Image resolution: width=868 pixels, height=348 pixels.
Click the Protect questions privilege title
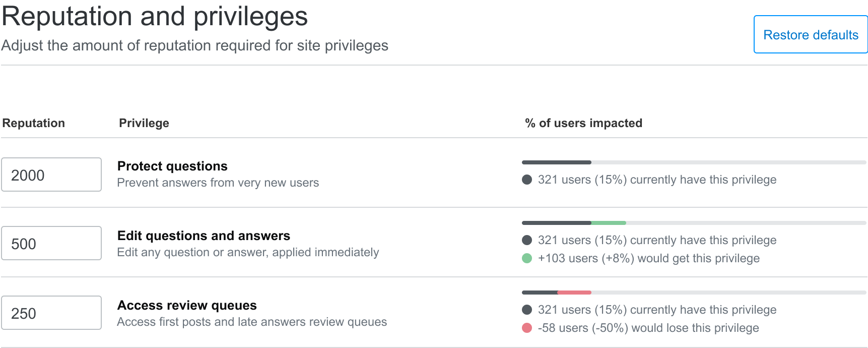tap(172, 166)
